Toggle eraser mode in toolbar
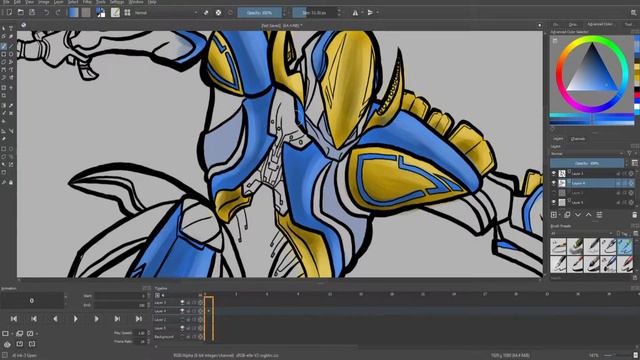Viewport: 640px width, 360px height. tap(206, 13)
